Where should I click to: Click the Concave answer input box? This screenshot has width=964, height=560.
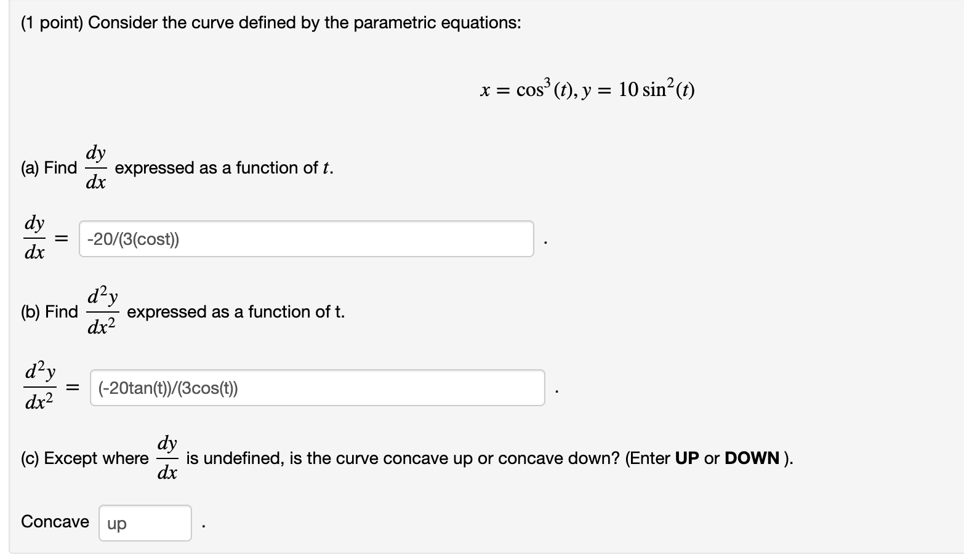coord(145,522)
